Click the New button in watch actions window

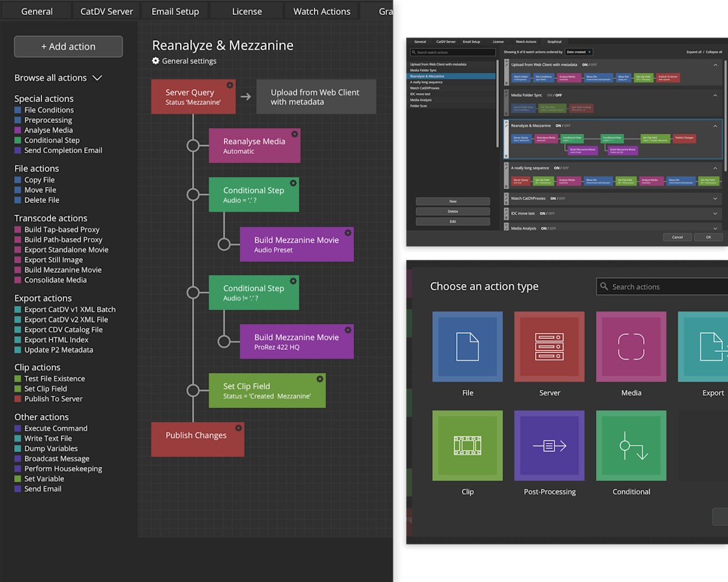point(453,201)
